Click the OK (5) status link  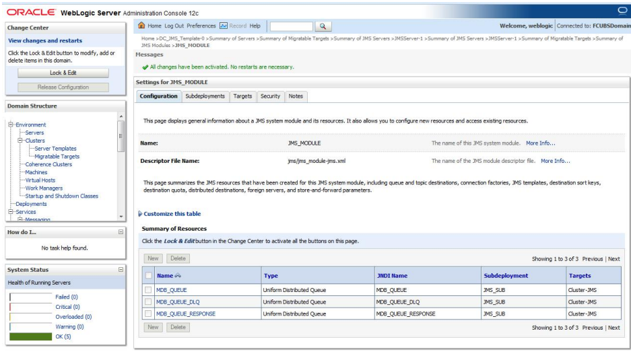(63, 336)
